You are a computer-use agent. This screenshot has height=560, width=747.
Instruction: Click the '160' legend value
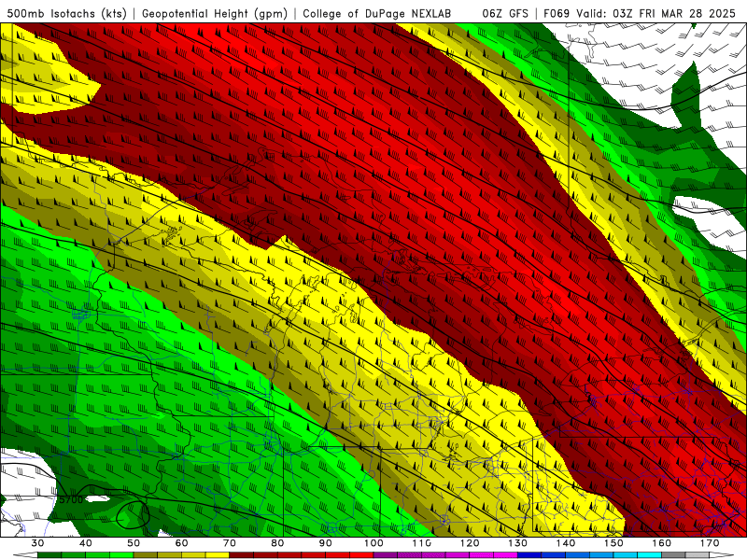point(662,543)
